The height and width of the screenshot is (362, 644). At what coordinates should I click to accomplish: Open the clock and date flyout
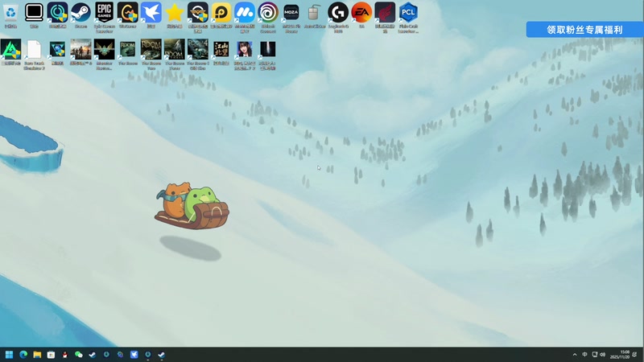pos(619,355)
